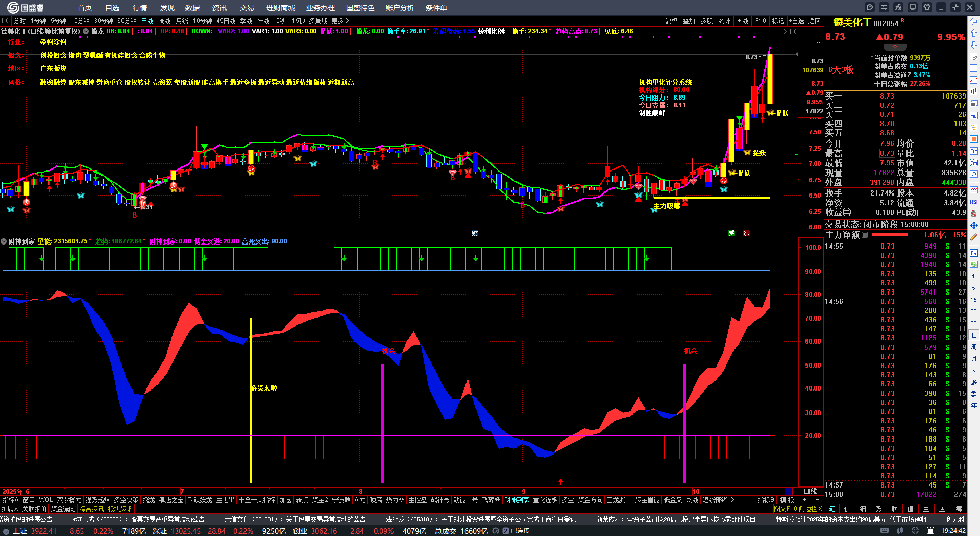This screenshot has width=980, height=536.
Task: Open the 多周期 multi-period selector
Action: click(318, 21)
